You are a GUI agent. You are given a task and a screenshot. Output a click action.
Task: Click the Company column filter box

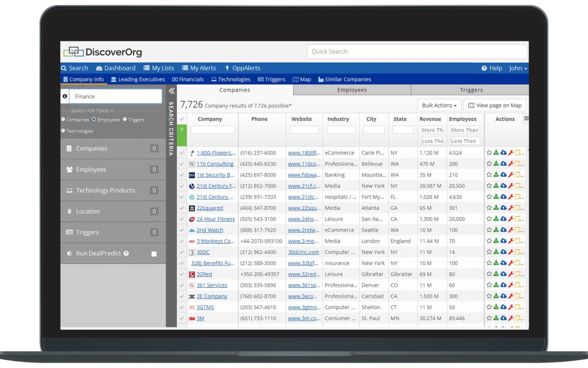pyautogui.click(x=213, y=130)
